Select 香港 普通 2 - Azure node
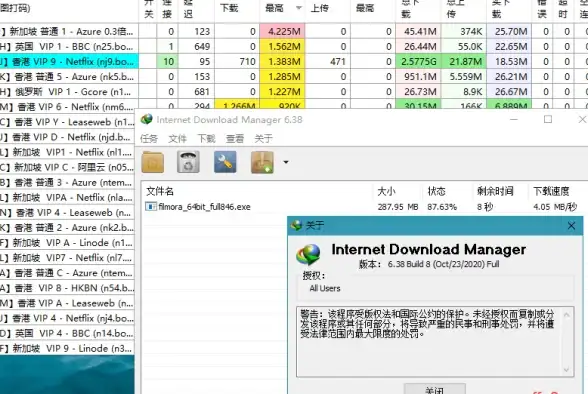 pyautogui.click(x=67, y=228)
